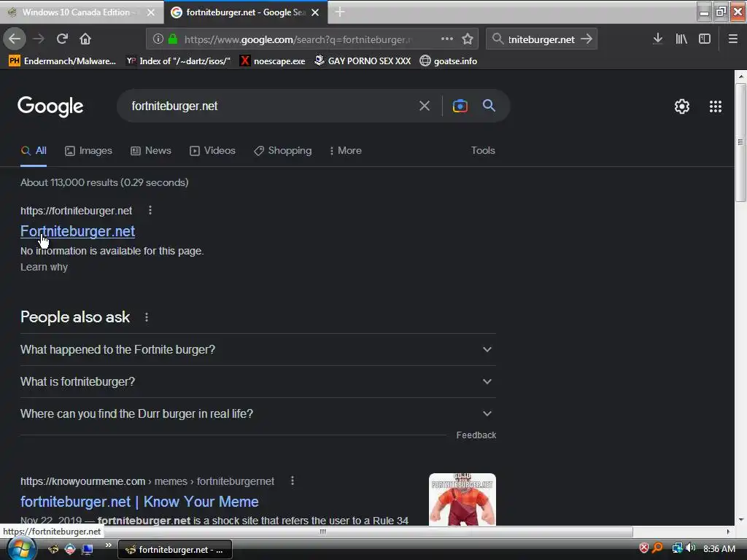
Task: Click the scroll down arrow on vertical scrollbar
Action: 740,520
